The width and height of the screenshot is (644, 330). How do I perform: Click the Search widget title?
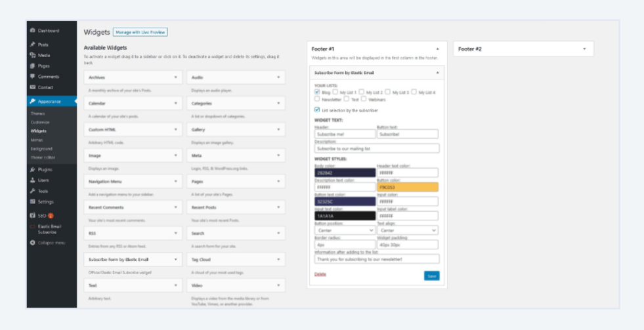click(198, 233)
